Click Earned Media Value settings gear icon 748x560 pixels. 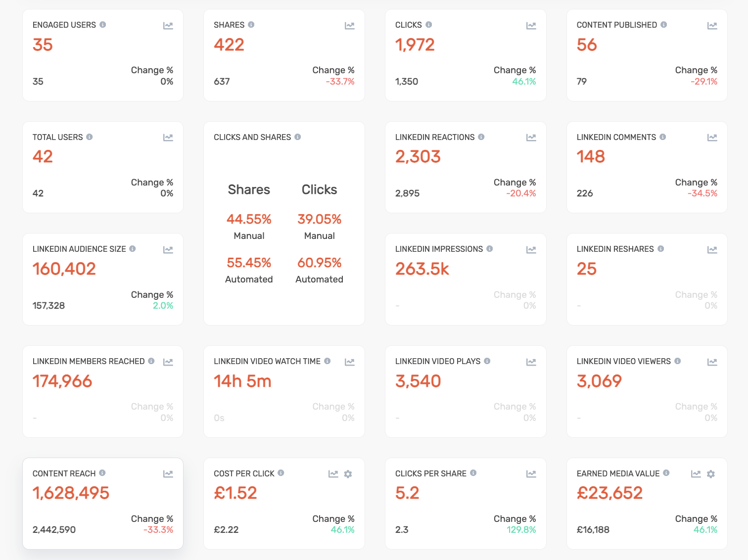click(x=711, y=474)
